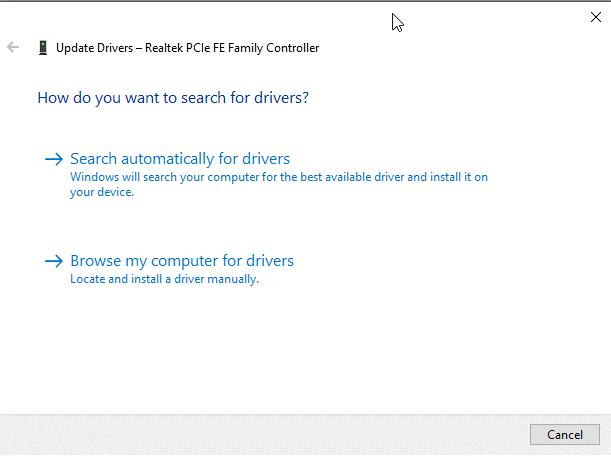Click the description Windows will search your computer

point(279,184)
